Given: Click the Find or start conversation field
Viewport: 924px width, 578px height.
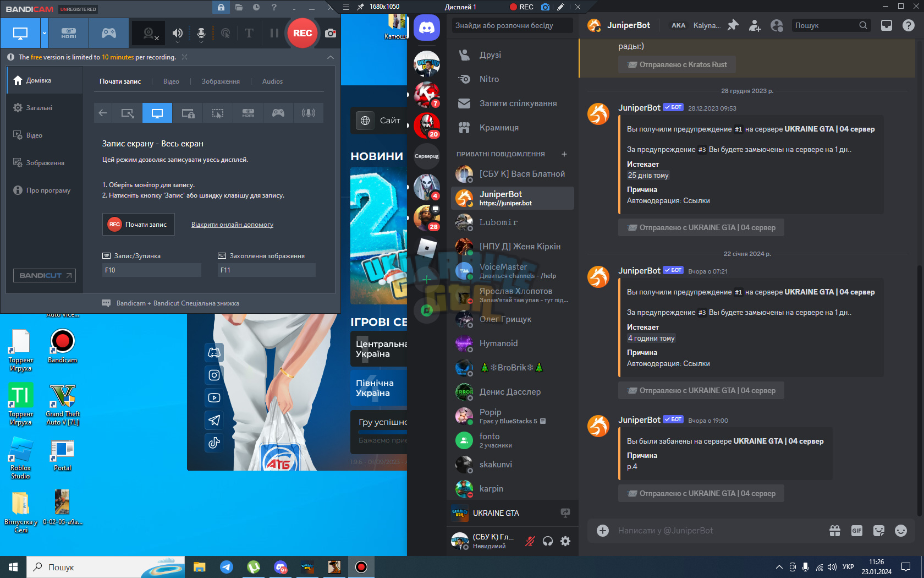Looking at the screenshot, I should click(512, 25).
